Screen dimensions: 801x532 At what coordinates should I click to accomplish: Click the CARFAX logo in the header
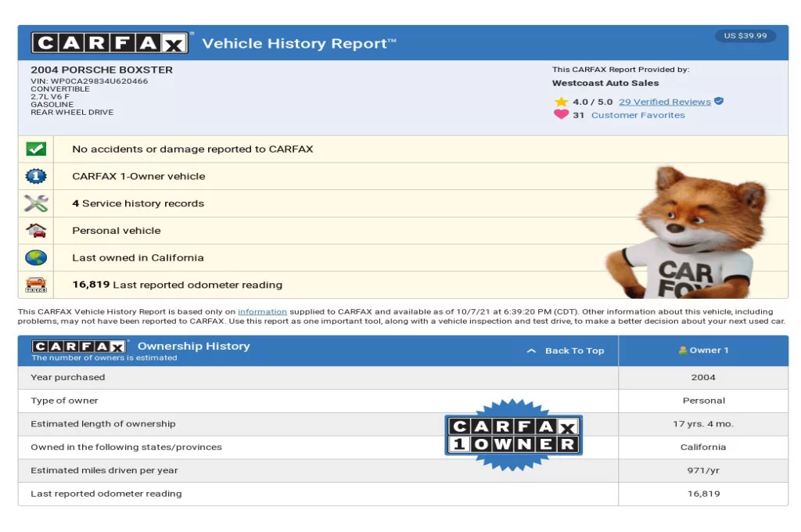coord(110,43)
